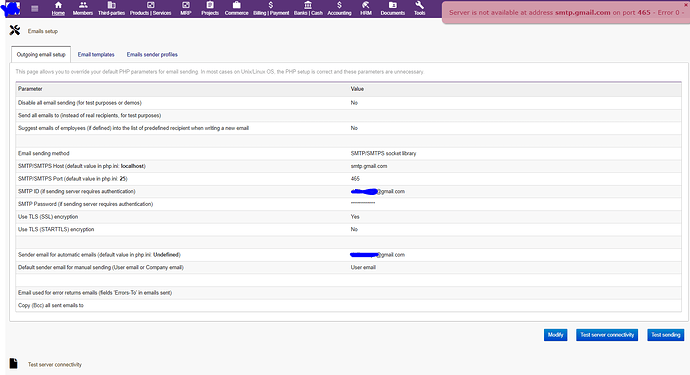Image resolution: width=690 pixels, height=375 pixels.
Task: Open Banks | Cash module icon
Action: pos(308,5)
